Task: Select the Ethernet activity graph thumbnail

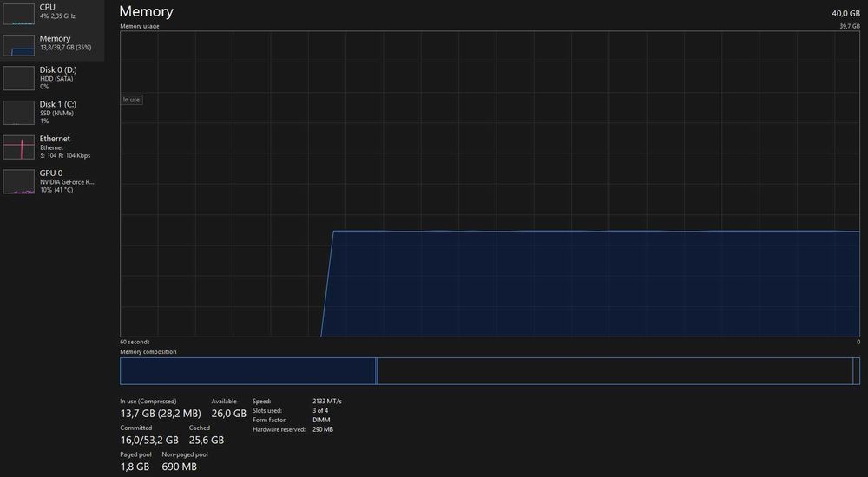Action: pyautogui.click(x=19, y=147)
